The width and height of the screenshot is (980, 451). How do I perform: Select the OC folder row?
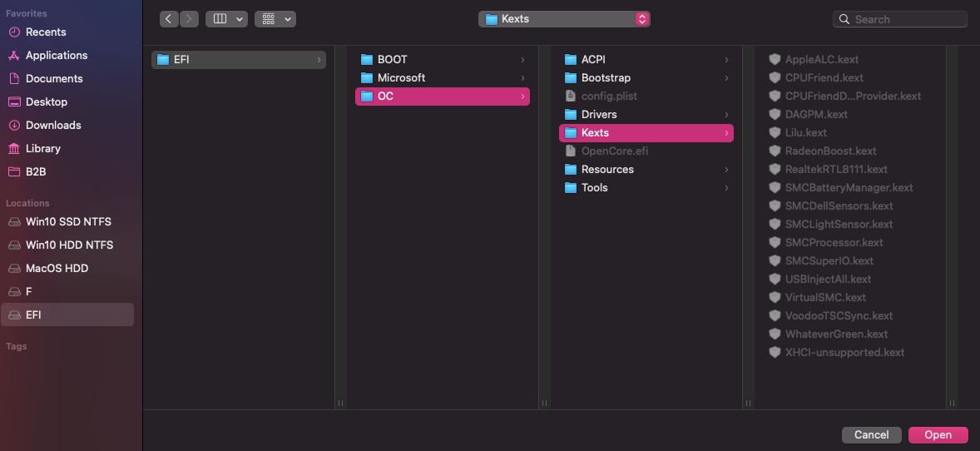(x=443, y=97)
